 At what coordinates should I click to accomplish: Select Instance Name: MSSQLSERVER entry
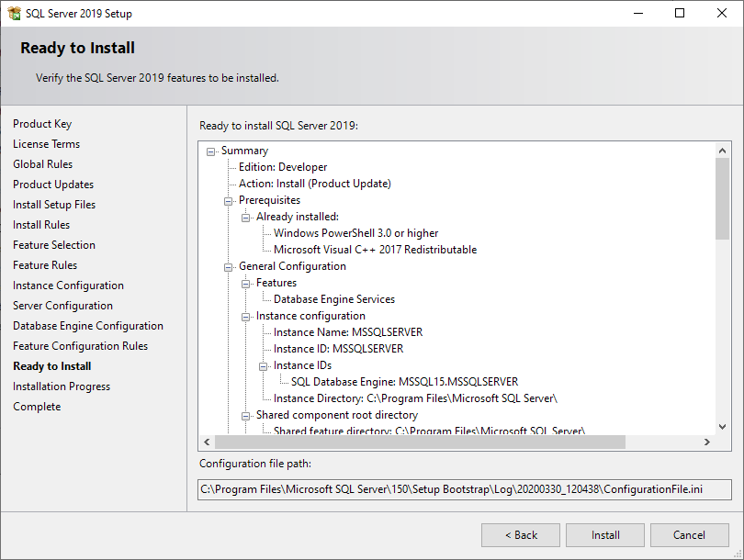[x=347, y=332]
